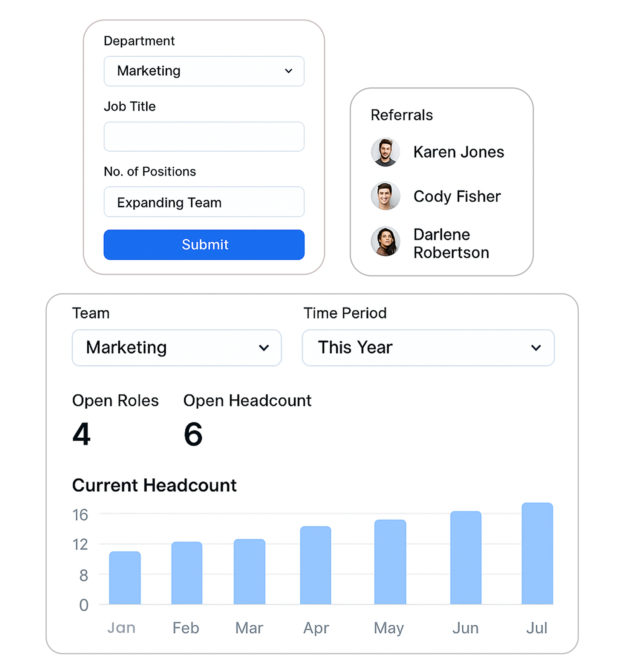Click the July headcount bar

point(537,553)
